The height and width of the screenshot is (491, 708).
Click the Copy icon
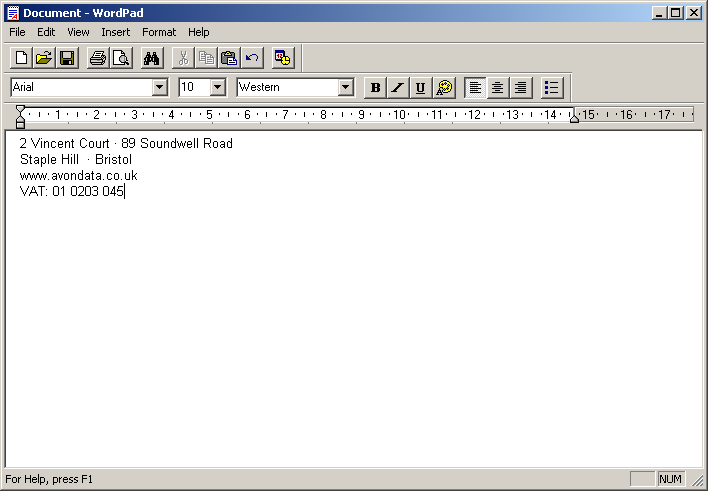tap(206, 58)
